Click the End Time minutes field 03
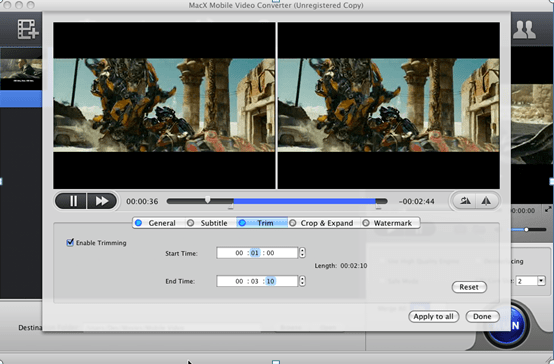The width and height of the screenshot is (554, 364). coord(254,281)
